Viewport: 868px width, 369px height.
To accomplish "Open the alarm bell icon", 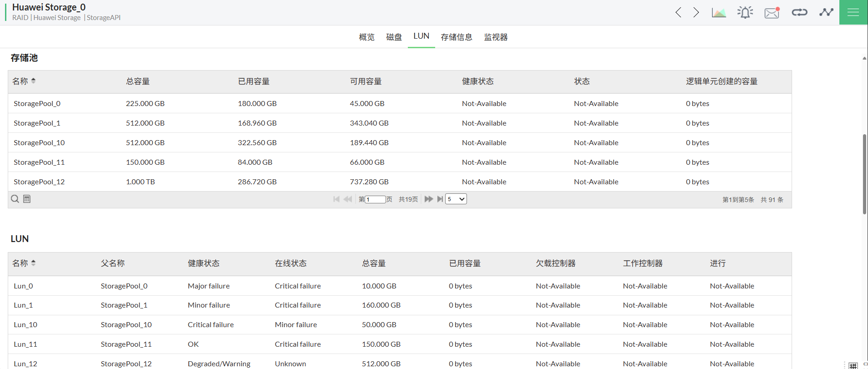I will tap(745, 12).
